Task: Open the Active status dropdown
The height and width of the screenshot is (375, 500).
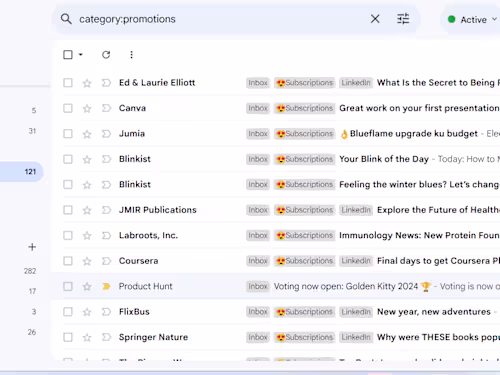Action: tap(472, 20)
